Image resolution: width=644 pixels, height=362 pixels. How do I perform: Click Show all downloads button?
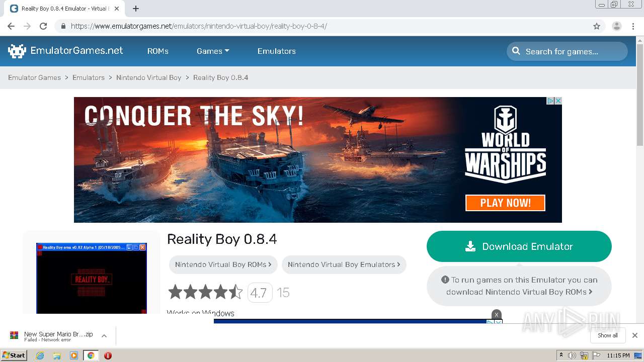pyautogui.click(x=608, y=335)
